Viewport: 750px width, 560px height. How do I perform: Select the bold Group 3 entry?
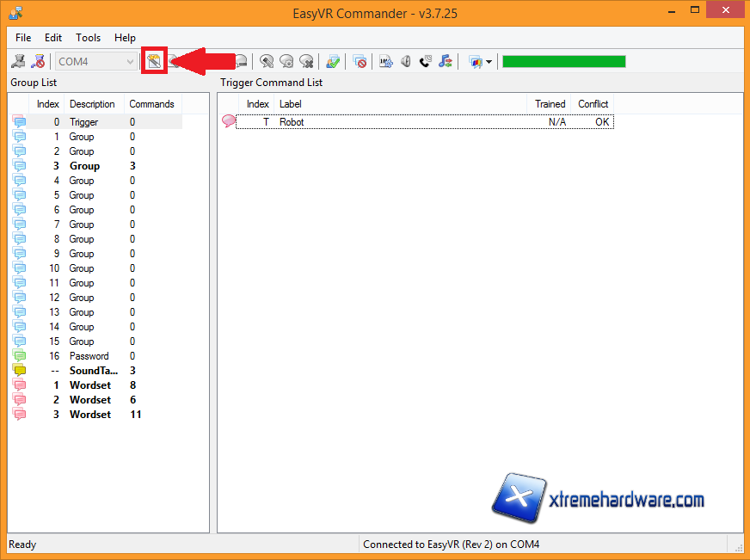(84, 166)
